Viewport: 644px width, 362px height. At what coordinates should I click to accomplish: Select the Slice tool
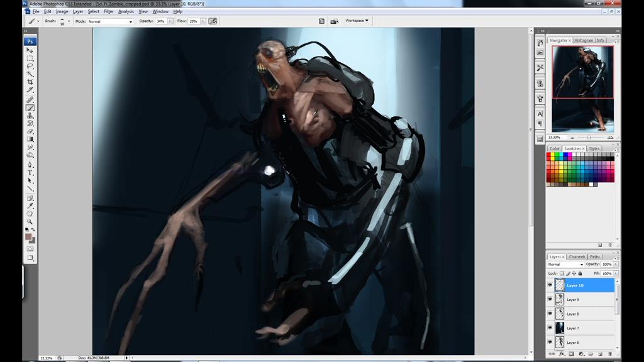[x=30, y=89]
